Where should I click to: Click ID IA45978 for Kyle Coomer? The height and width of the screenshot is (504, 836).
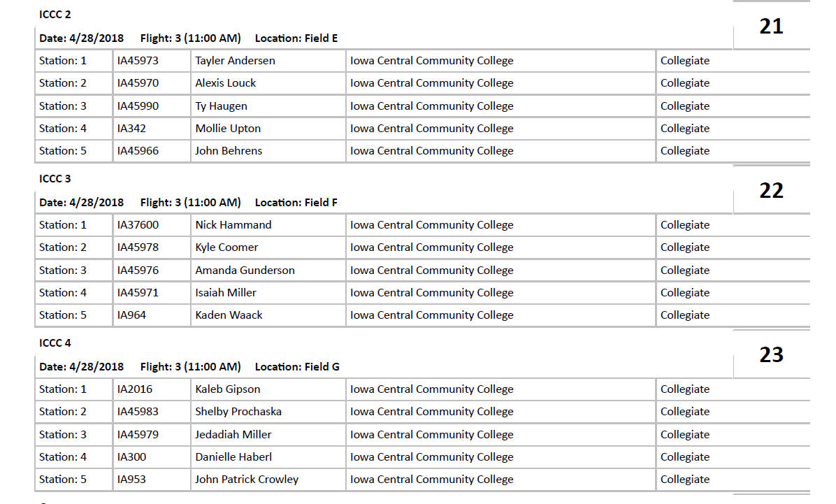pos(138,247)
